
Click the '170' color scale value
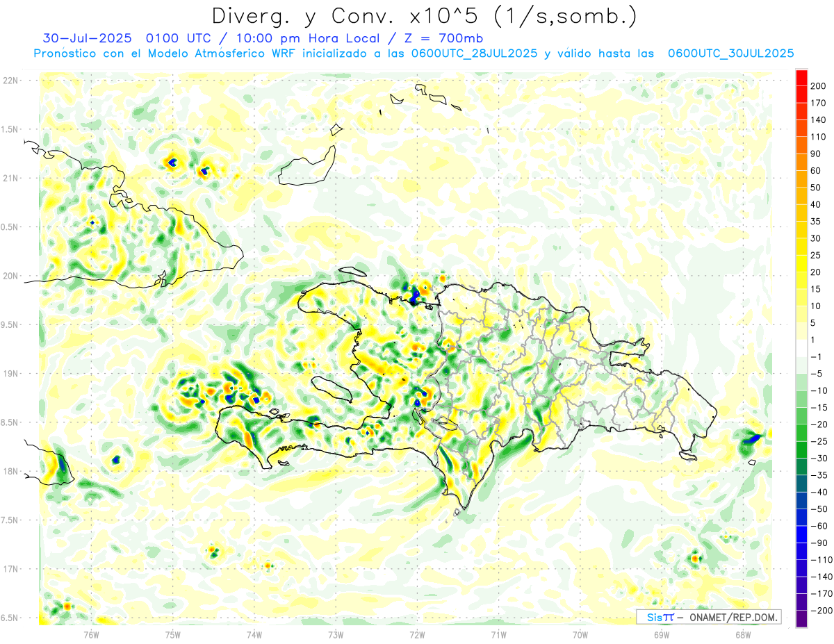tap(819, 103)
